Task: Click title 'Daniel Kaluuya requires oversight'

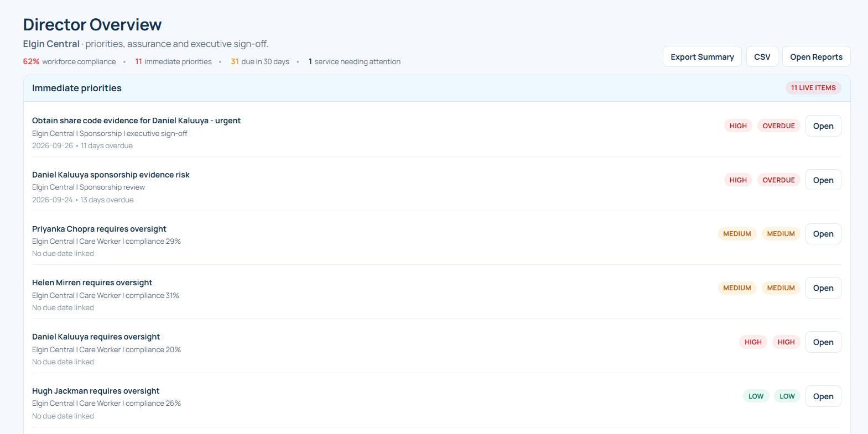Action: [x=96, y=337]
